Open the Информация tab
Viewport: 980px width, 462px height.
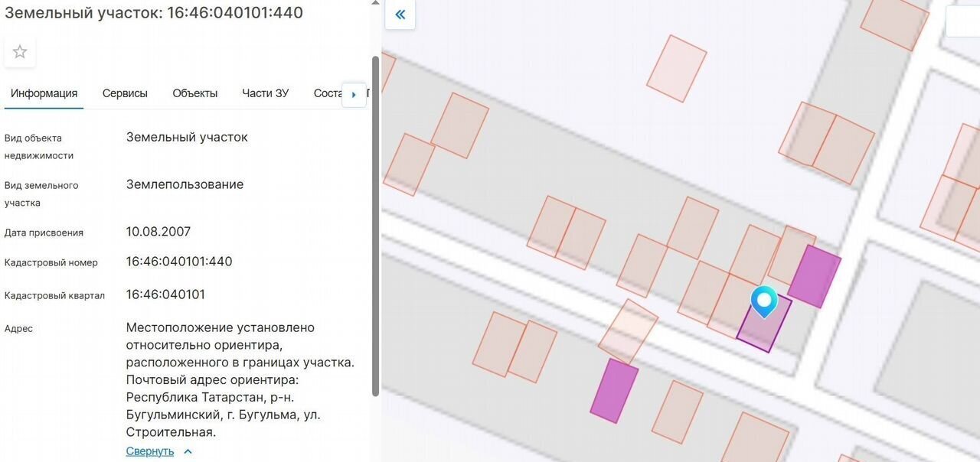44,93
